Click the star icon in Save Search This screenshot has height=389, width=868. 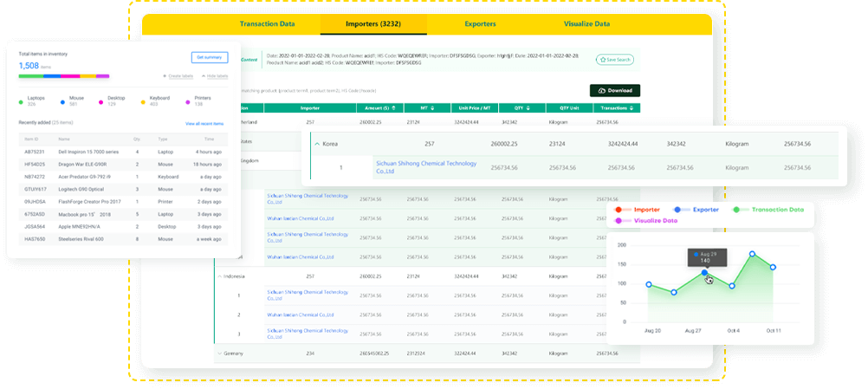(x=603, y=60)
